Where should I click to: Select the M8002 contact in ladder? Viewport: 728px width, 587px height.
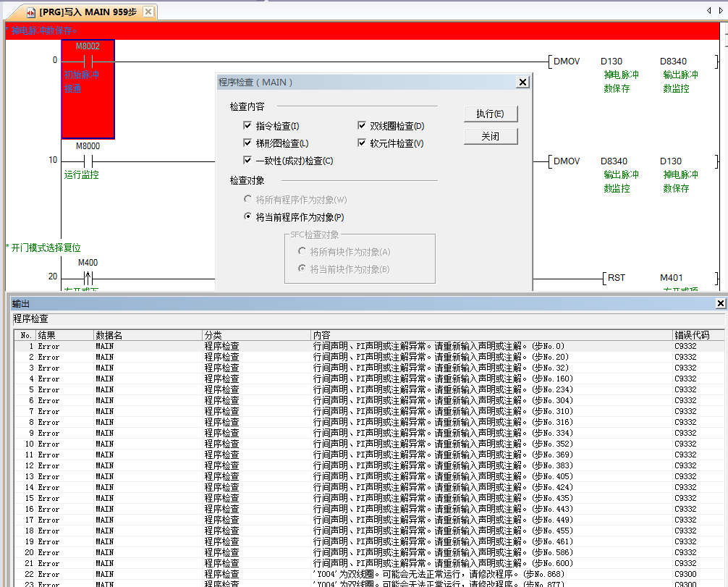[88, 61]
